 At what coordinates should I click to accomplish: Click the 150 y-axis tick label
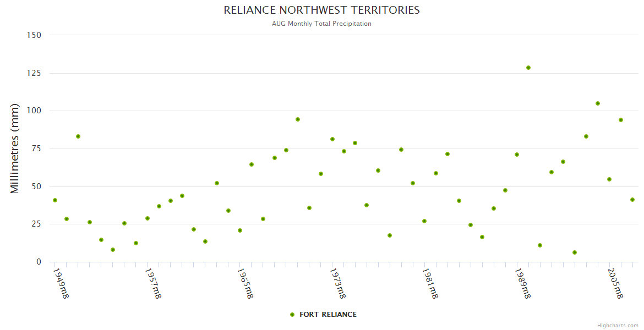click(34, 35)
